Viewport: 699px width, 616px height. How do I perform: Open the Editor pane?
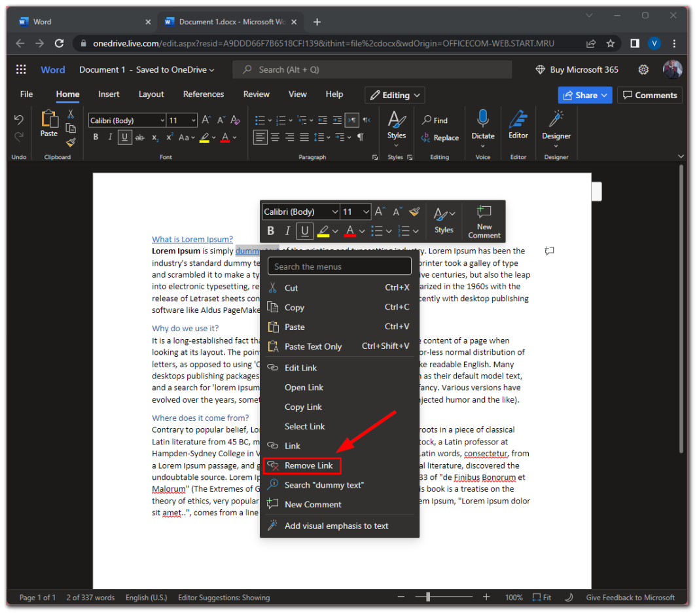pyautogui.click(x=518, y=128)
